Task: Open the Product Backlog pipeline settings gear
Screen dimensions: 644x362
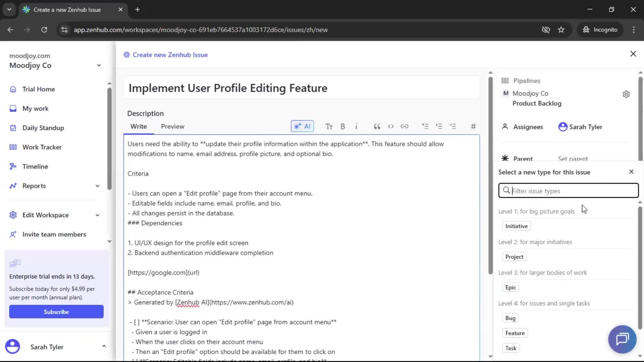Action: pos(627,94)
